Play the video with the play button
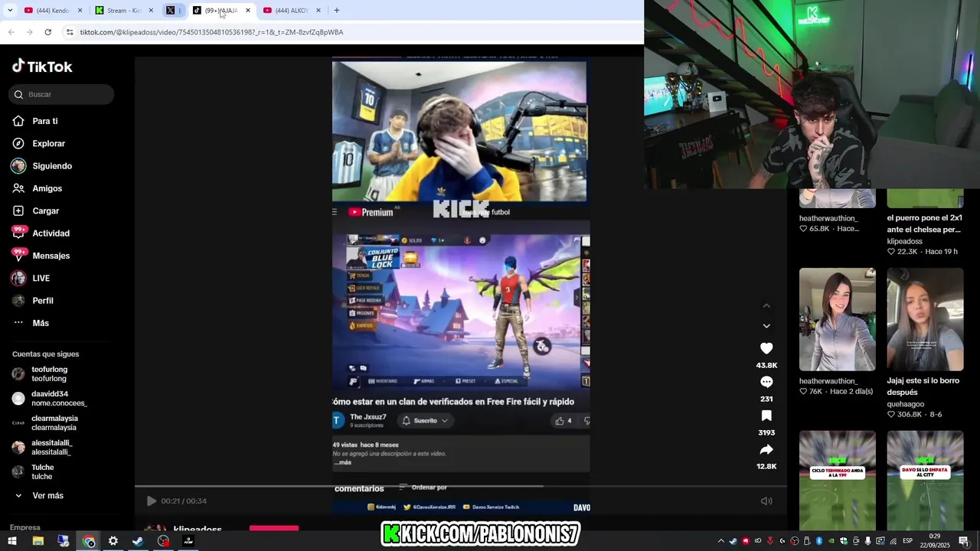The height and width of the screenshot is (551, 980). (152, 501)
